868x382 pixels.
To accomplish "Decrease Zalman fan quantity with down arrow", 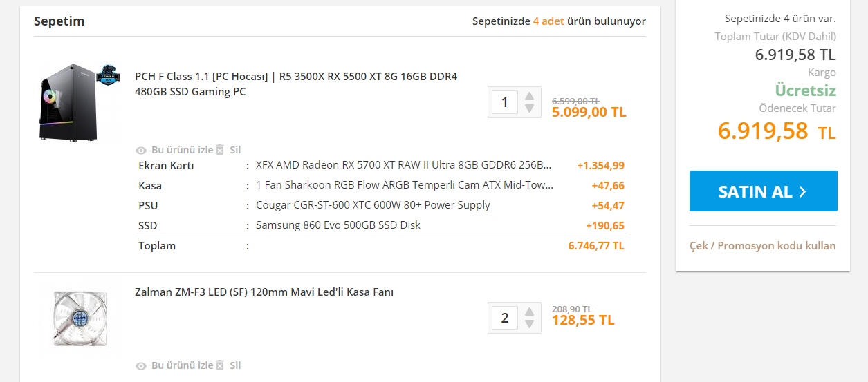I will (529, 324).
